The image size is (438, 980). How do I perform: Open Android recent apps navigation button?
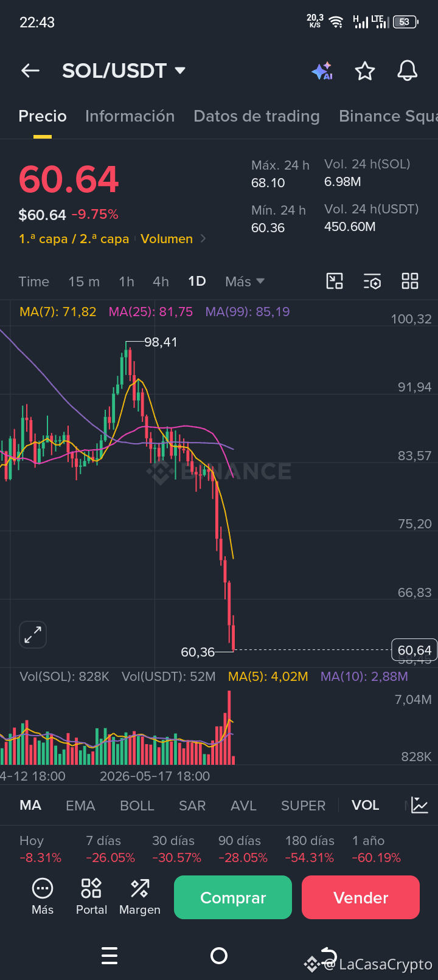coord(109,956)
